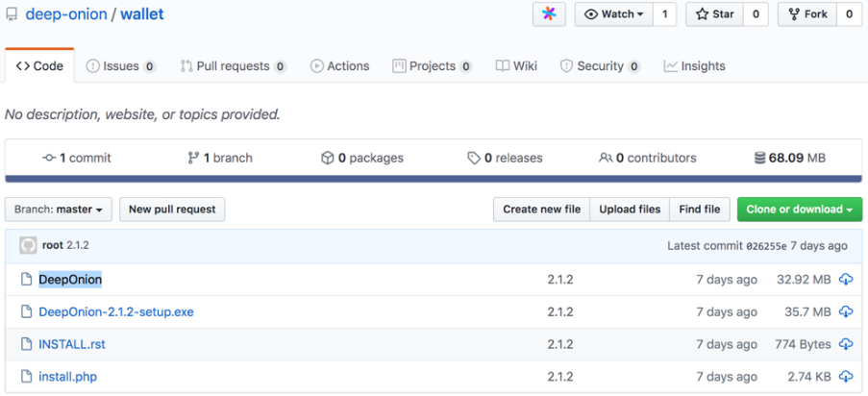Open the Watch notifications dropdown

613,14
